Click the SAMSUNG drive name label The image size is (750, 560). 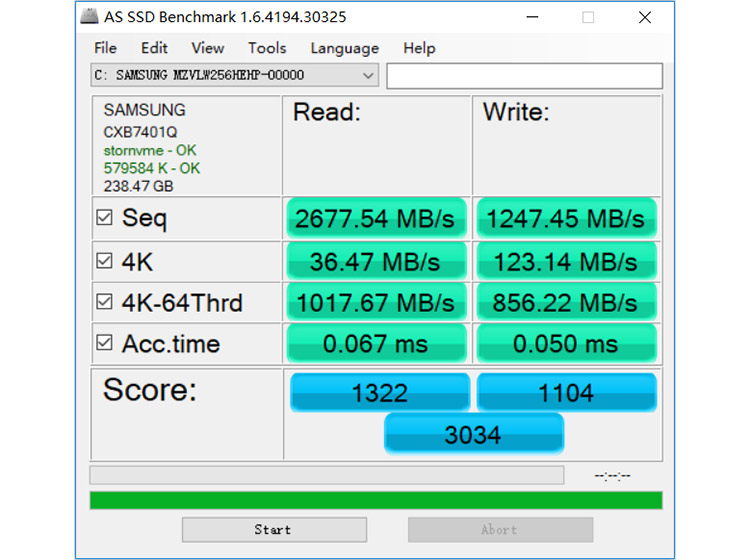144,110
